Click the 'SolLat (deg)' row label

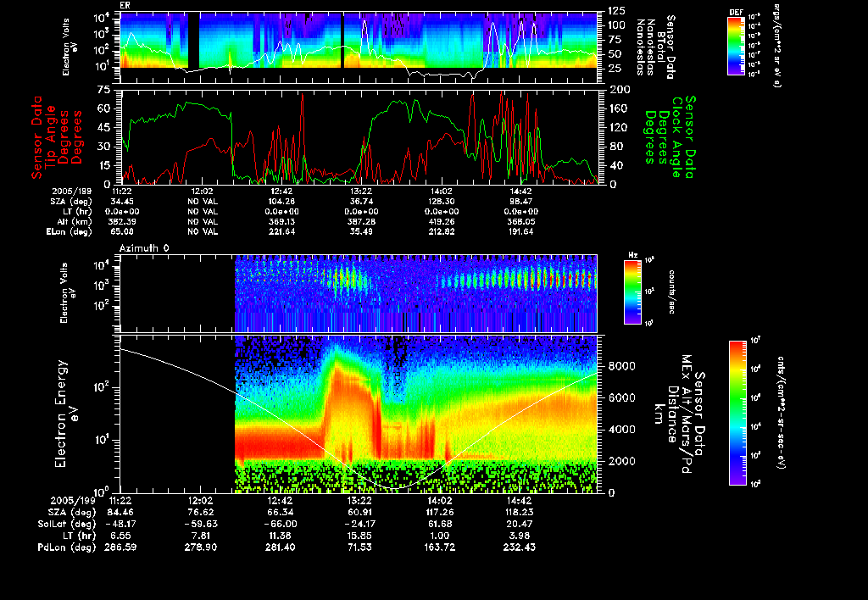pyautogui.click(x=66, y=525)
